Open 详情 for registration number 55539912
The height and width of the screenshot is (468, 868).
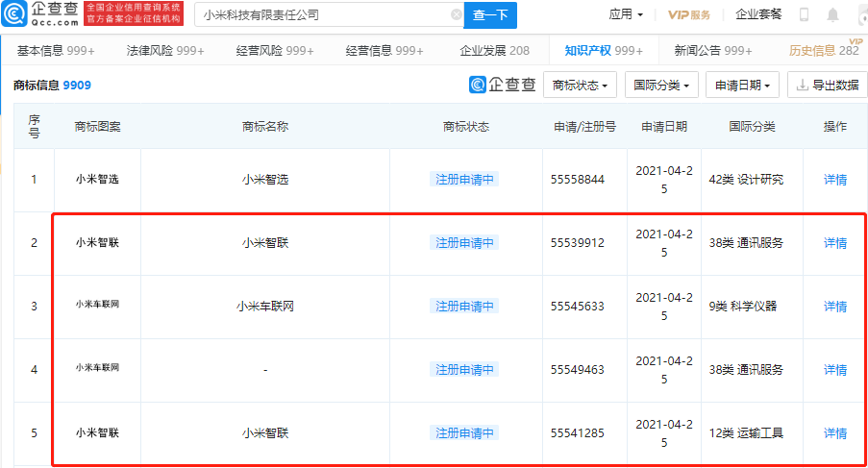coord(834,243)
